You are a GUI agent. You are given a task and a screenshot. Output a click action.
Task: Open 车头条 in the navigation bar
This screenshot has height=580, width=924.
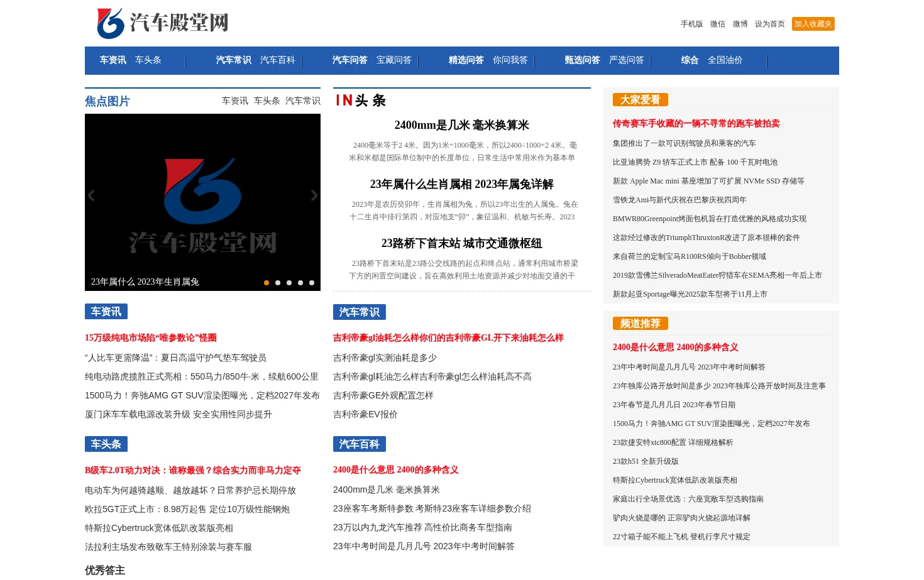[148, 60]
